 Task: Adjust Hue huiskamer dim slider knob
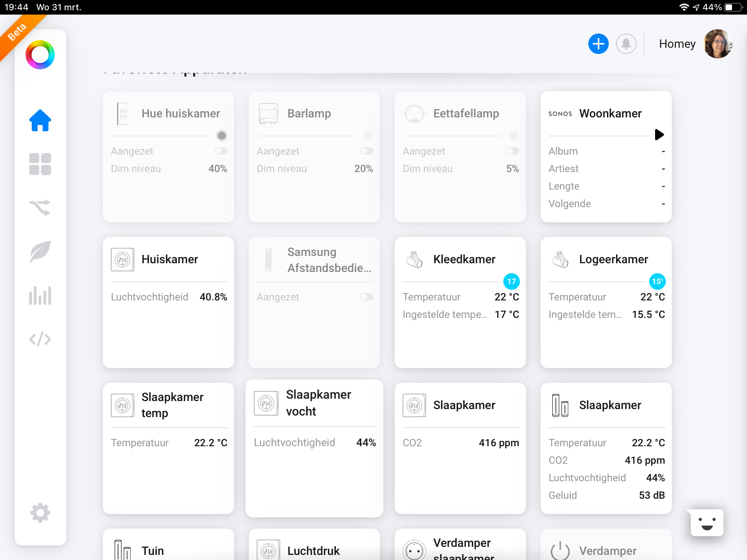pyautogui.click(x=221, y=136)
